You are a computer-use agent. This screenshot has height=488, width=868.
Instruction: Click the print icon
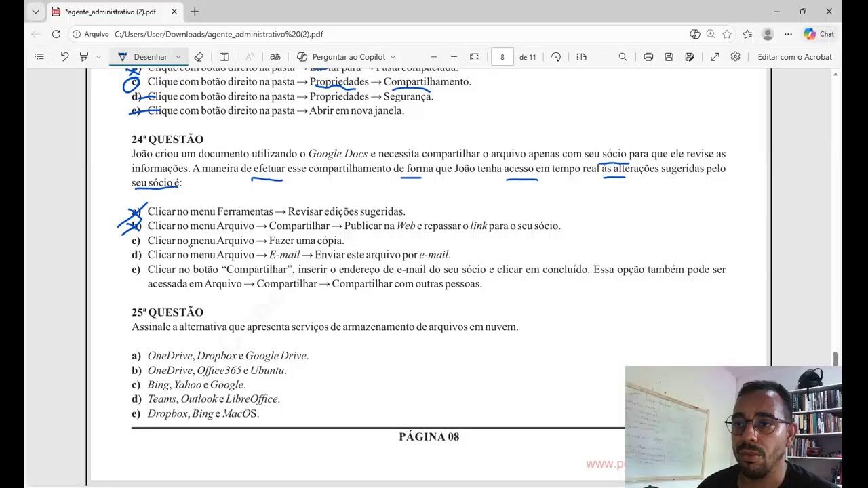point(648,57)
